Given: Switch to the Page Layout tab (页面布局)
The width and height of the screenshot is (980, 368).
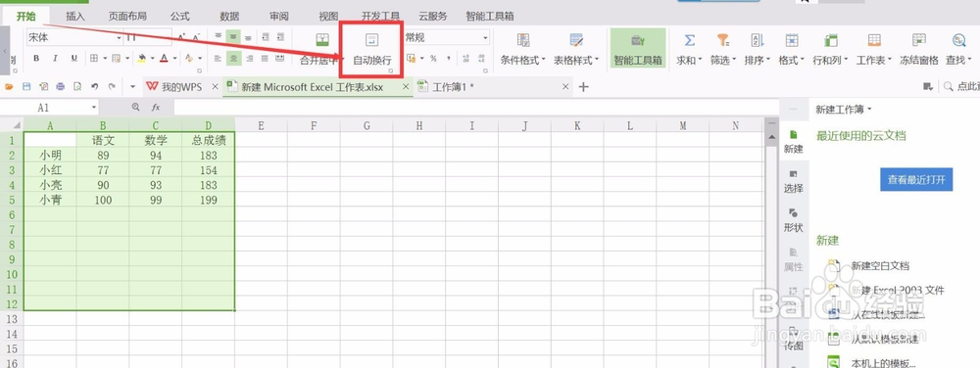Looking at the screenshot, I should 127,17.
